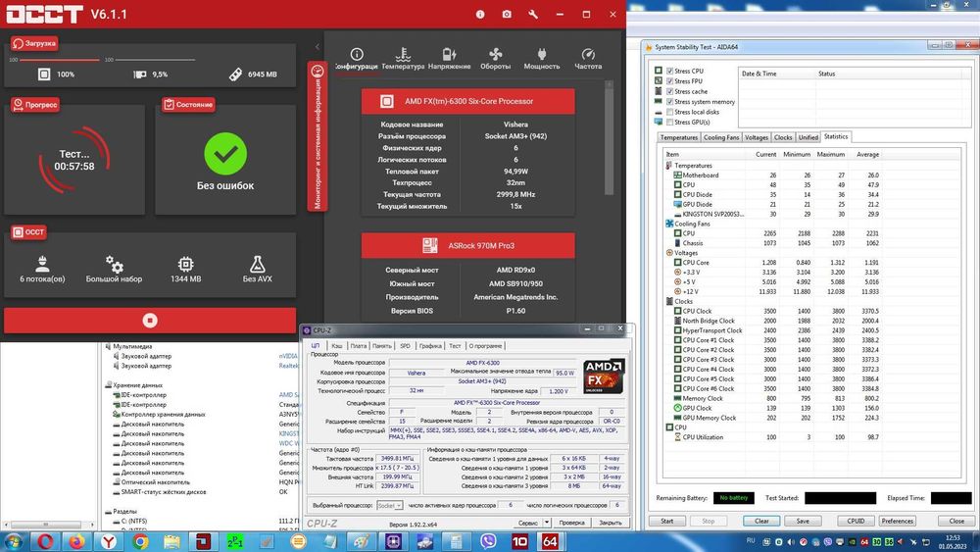This screenshot has height=552, width=980.
Task: Open the Обороты fan icon tab
Action: coord(495,59)
